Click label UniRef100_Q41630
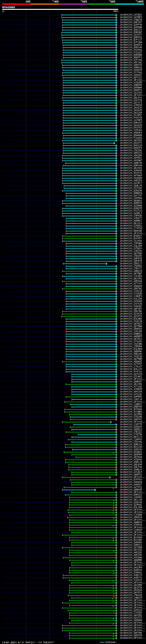 pyautogui.click(x=131, y=108)
